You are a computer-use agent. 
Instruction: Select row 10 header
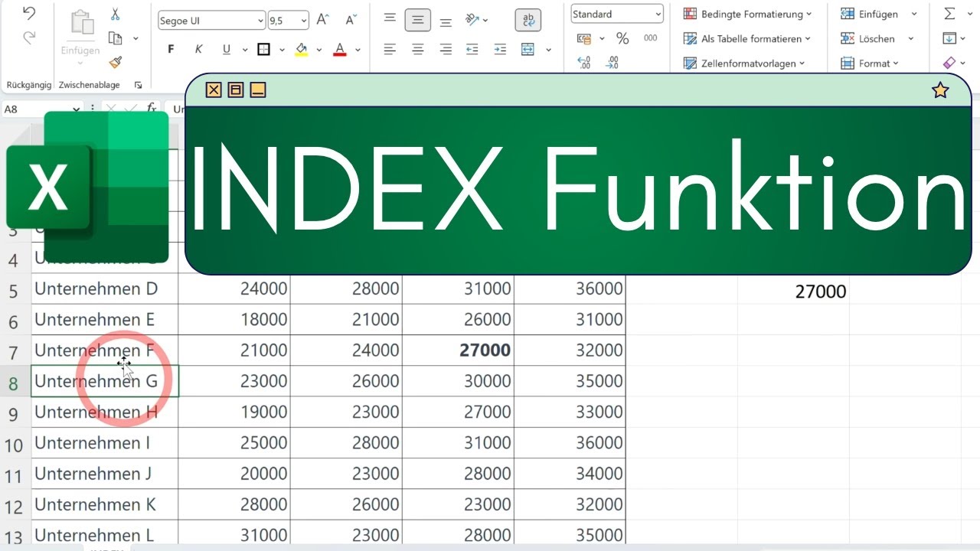(x=14, y=443)
